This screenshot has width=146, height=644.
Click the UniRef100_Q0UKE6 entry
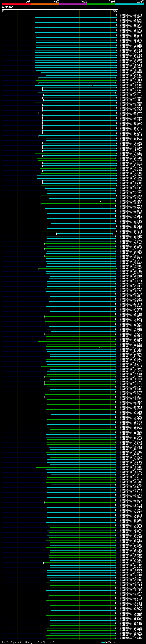click(x=131, y=146)
